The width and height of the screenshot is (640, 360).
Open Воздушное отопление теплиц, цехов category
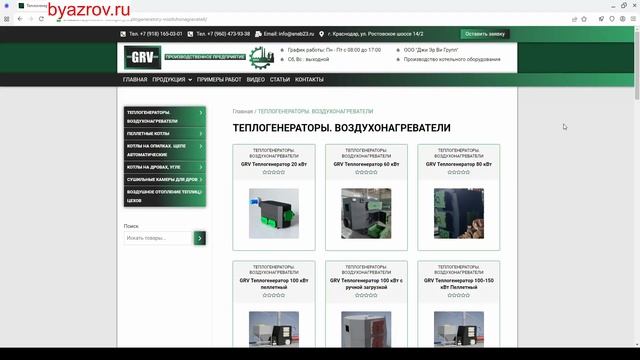tap(165, 196)
